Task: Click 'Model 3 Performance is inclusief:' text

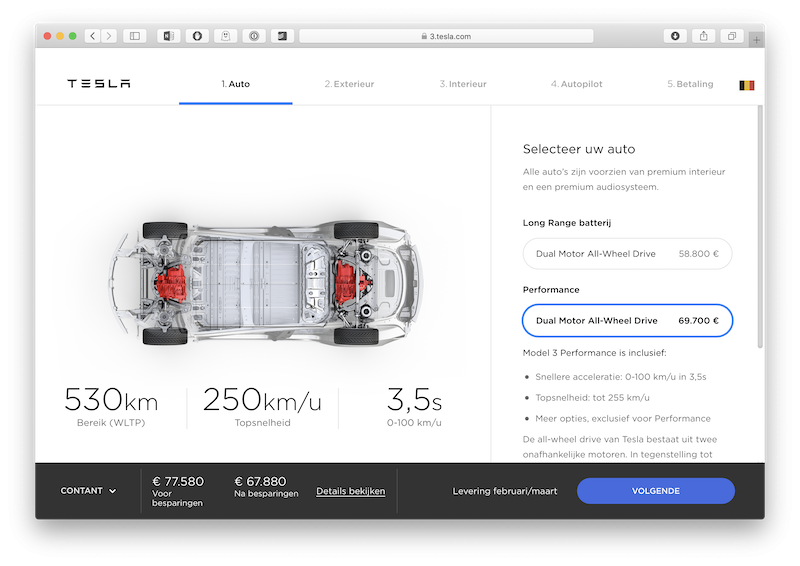Action: (594, 353)
